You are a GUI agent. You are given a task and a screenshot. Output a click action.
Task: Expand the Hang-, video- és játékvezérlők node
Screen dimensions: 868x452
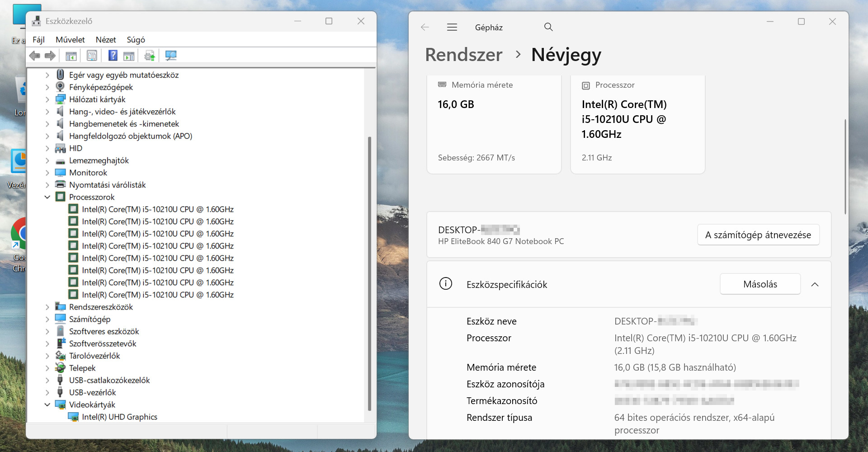tap(47, 112)
